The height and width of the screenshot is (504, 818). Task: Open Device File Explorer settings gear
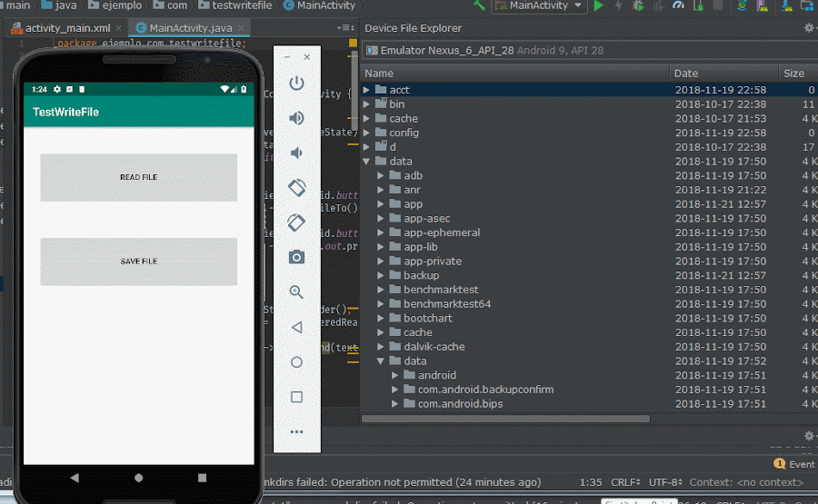(809, 27)
